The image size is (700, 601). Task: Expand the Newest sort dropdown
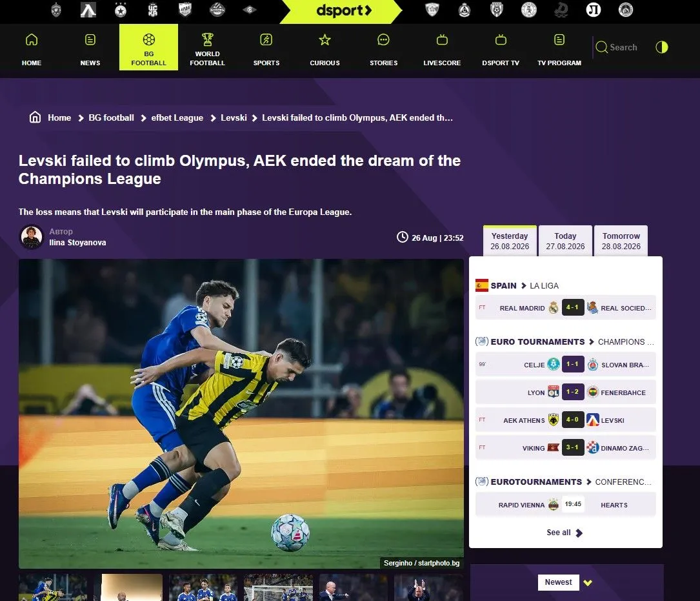pyautogui.click(x=588, y=583)
